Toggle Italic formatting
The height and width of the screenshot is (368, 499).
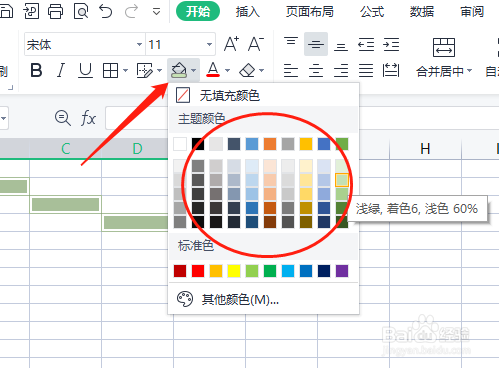61,70
